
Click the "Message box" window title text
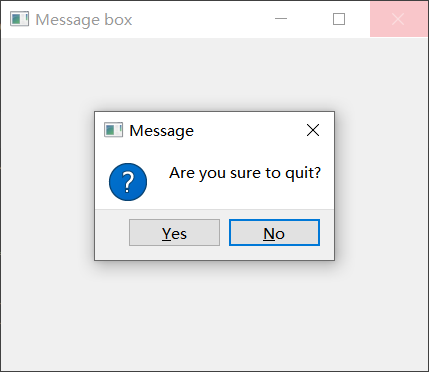84,20
